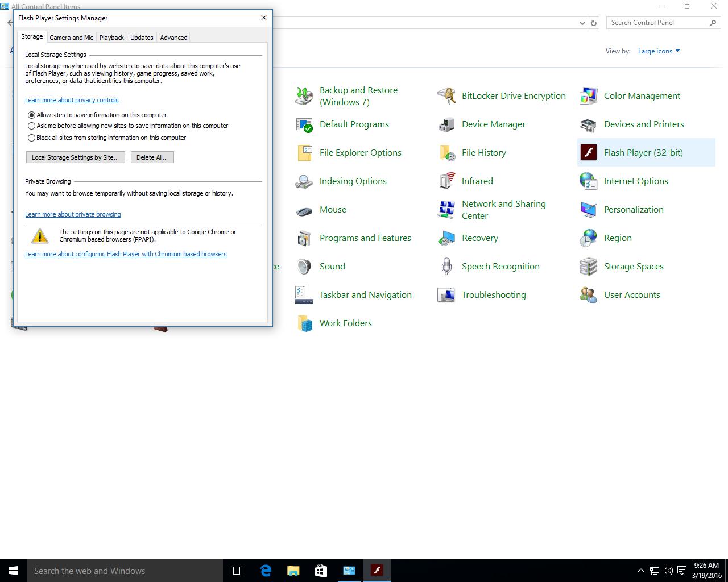Open the network icon in system tray

[655, 571]
